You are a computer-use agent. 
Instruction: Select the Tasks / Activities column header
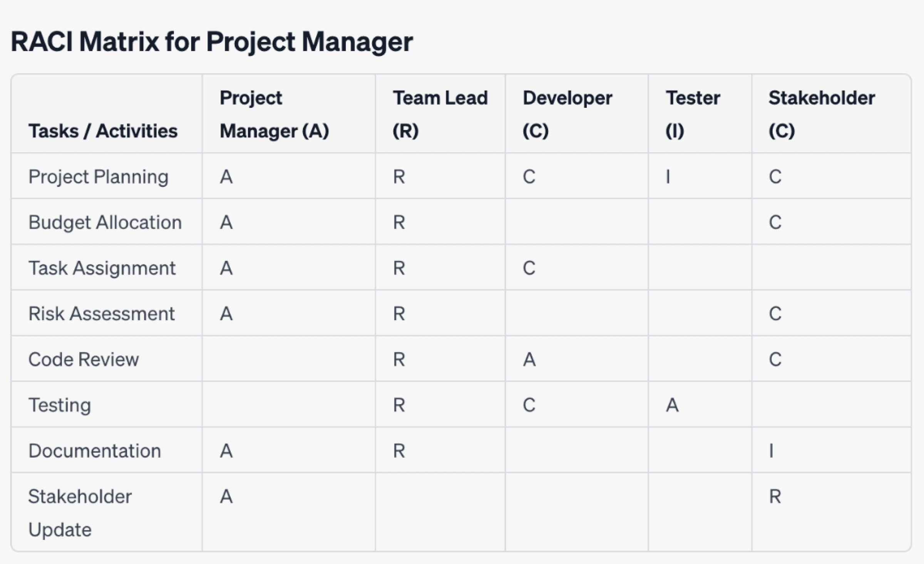pos(103,131)
